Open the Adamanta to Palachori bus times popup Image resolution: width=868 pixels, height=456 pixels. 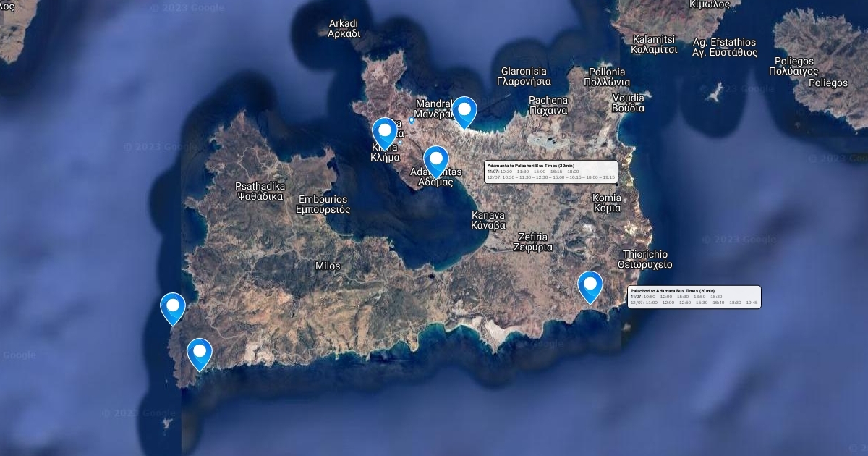coord(550,172)
